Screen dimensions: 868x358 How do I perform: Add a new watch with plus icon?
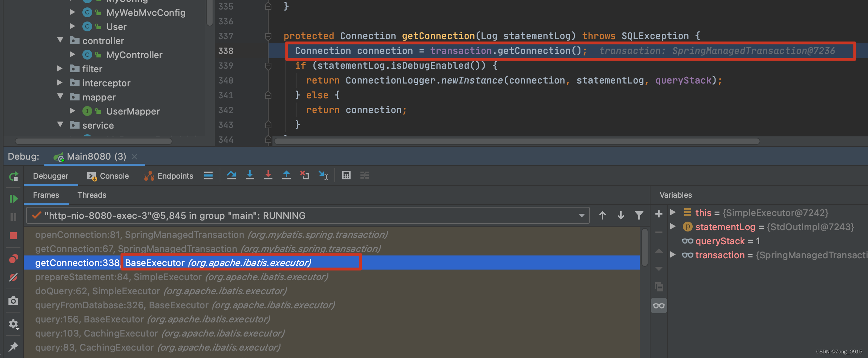click(659, 214)
